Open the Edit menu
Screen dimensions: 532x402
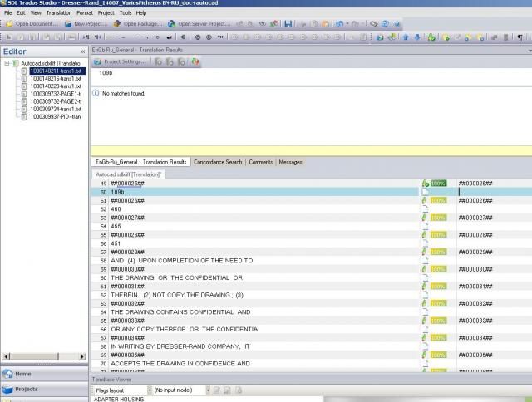[x=21, y=13]
